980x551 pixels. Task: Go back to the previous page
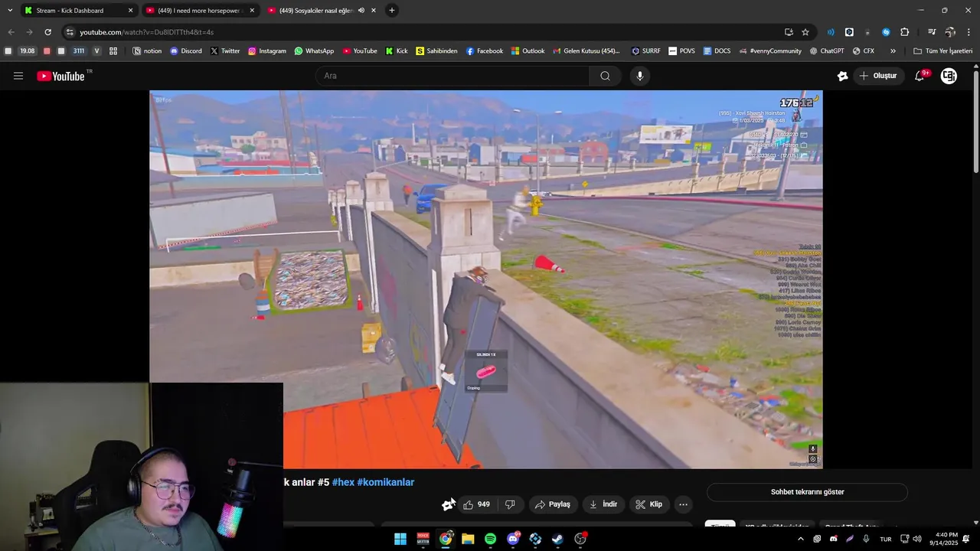(11, 32)
